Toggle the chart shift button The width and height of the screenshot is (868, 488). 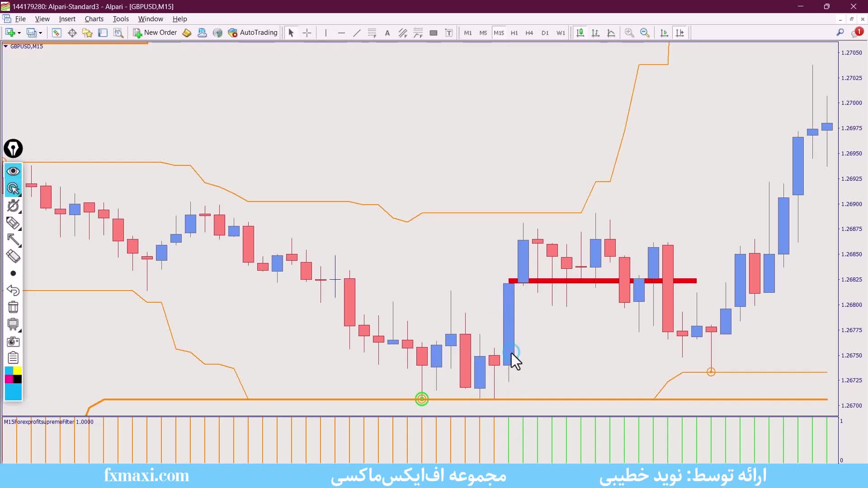(679, 33)
